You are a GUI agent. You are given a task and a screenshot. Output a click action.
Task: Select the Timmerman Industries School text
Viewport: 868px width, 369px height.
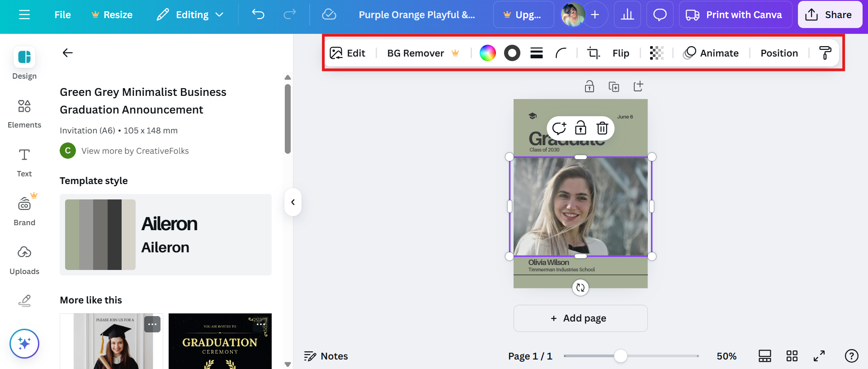tap(561, 270)
